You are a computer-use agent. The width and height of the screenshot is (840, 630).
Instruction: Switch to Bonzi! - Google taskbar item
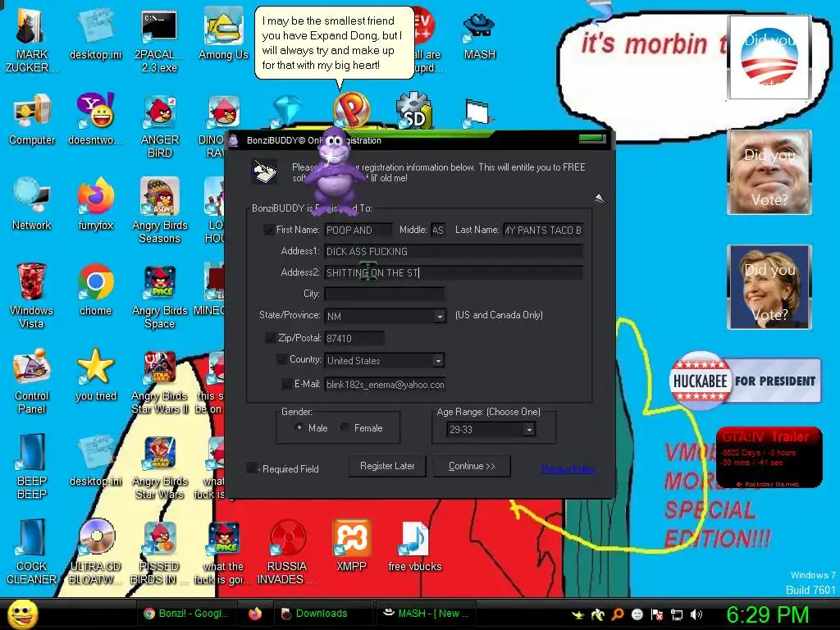186,614
